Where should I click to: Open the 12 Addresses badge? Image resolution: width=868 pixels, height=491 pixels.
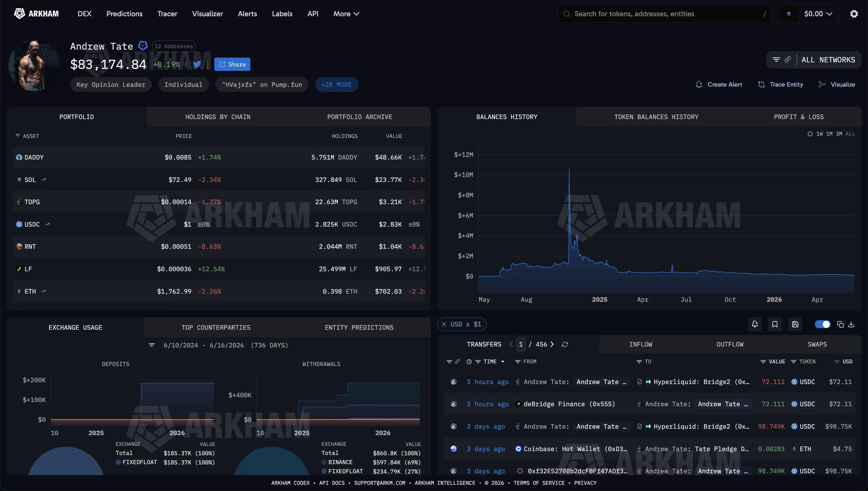pyautogui.click(x=174, y=46)
